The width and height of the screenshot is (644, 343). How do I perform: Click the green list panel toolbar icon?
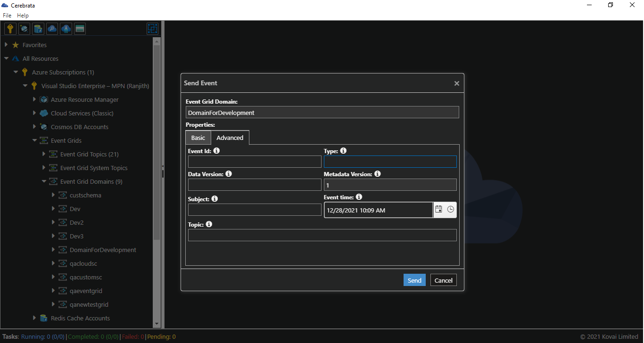pos(80,29)
